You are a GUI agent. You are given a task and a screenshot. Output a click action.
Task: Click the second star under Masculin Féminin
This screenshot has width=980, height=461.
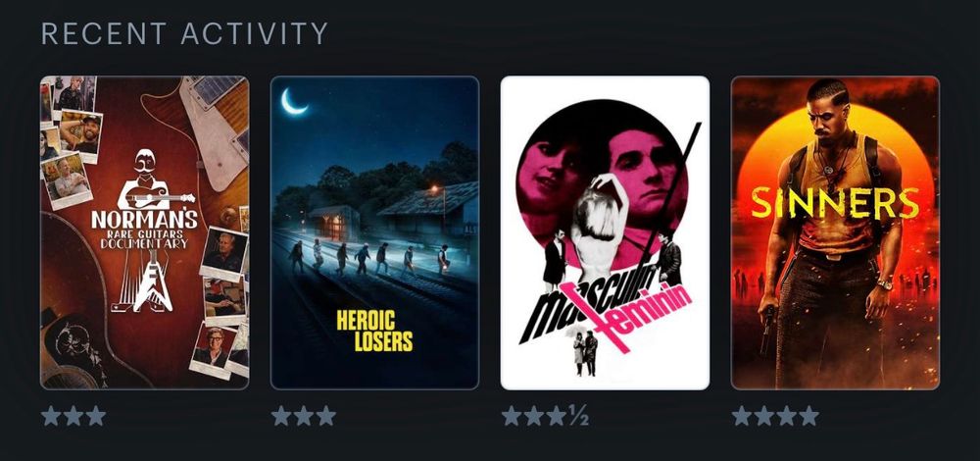click(x=534, y=415)
